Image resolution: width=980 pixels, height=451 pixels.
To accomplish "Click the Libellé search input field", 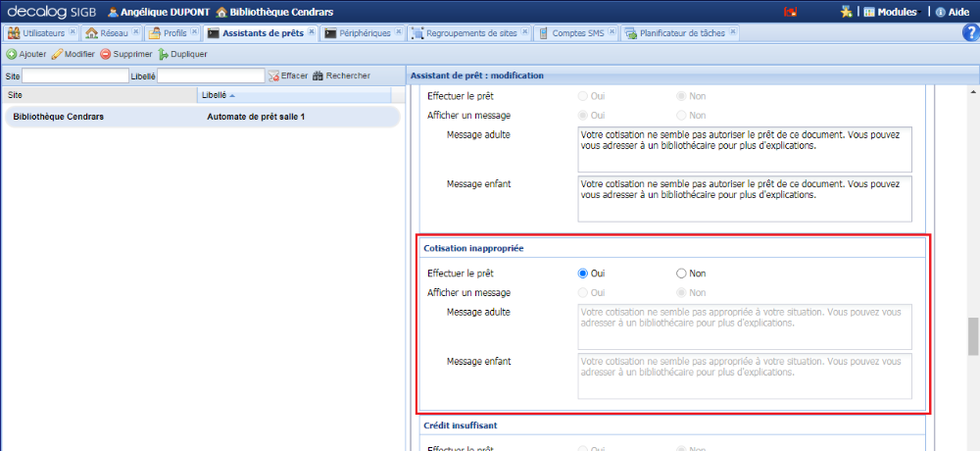I will point(211,75).
